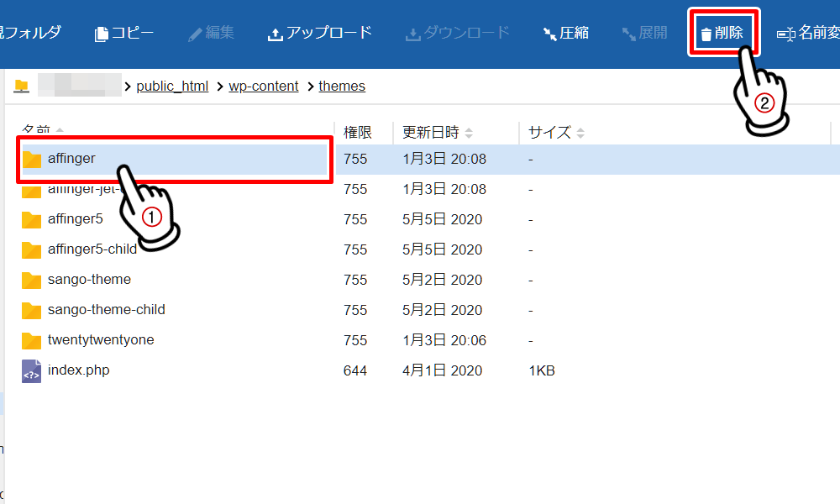840x504 pixels.
Task: Click the Extract (展開) toolbar button
Action: point(644,34)
